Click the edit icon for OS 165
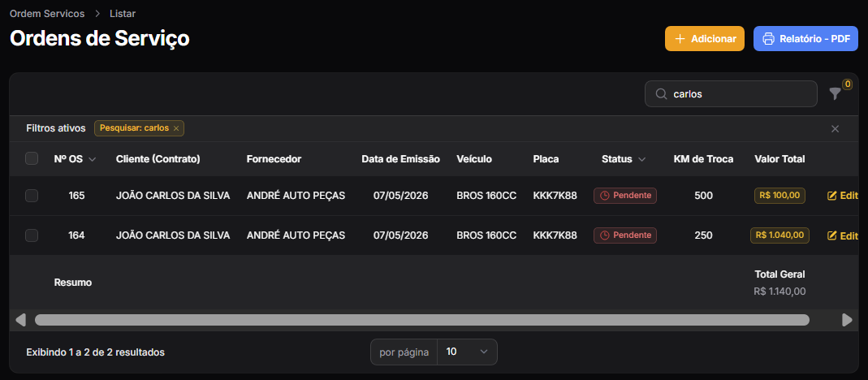The height and width of the screenshot is (380, 868). (831, 196)
